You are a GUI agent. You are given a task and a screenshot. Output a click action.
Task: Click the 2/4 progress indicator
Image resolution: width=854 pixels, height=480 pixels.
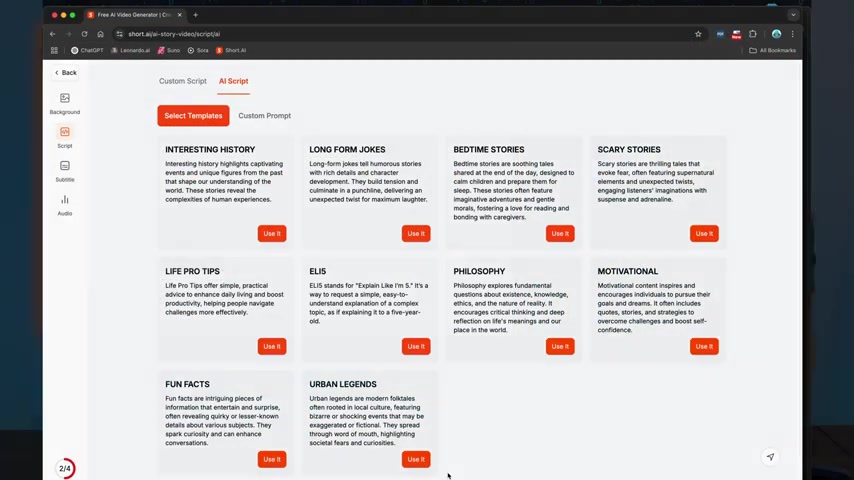point(65,469)
